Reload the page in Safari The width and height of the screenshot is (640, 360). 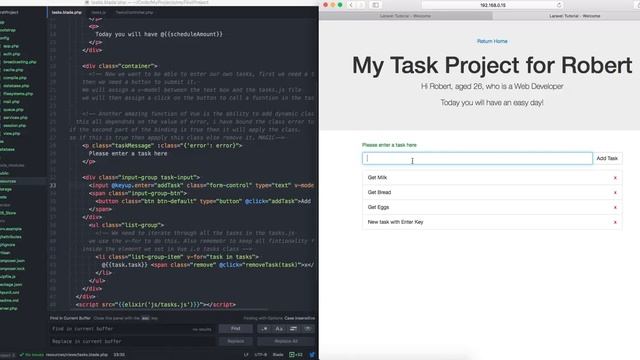tap(559, 5)
